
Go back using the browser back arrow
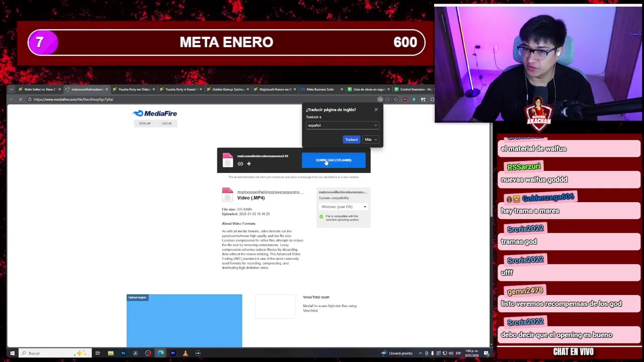point(11,100)
